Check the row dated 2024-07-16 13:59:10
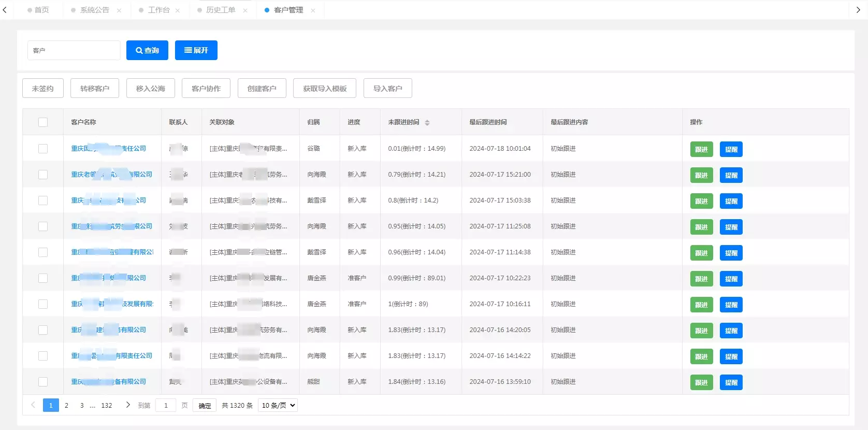This screenshot has height=430, width=868. click(43, 382)
